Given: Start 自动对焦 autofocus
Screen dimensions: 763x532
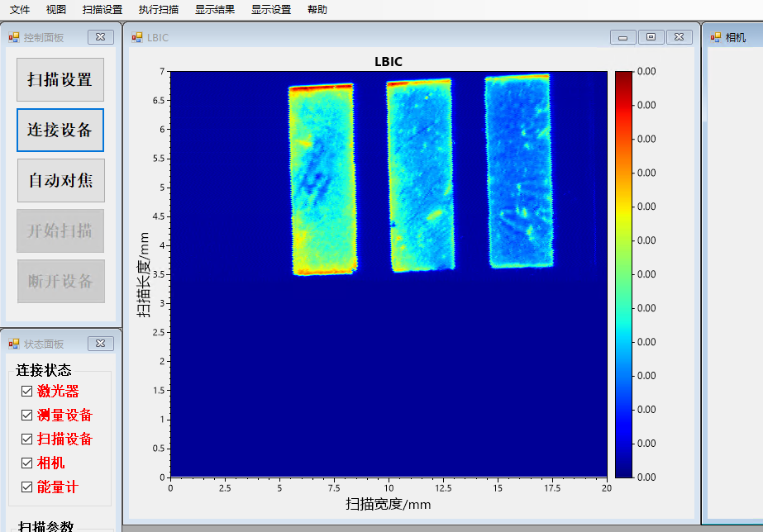Looking at the screenshot, I should click(61, 180).
